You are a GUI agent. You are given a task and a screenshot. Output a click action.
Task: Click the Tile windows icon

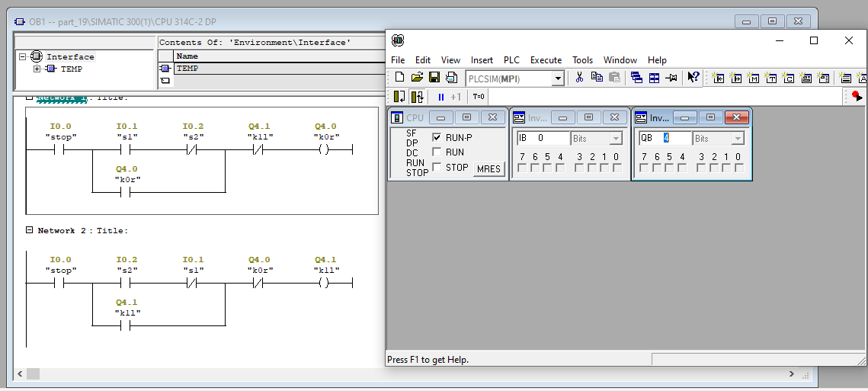coord(654,78)
